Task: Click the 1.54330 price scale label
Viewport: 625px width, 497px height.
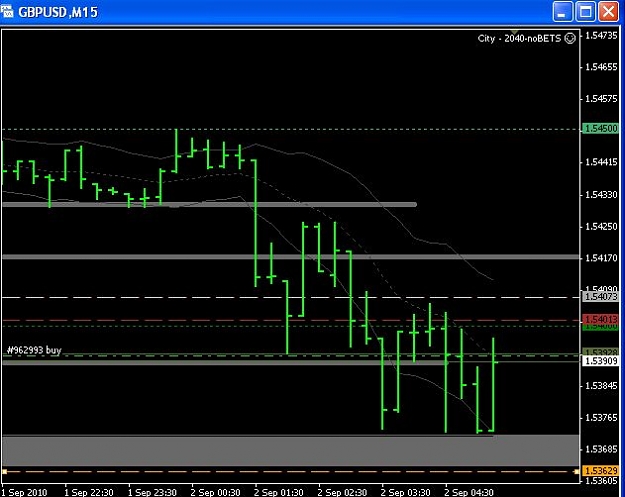Action: 601,195
